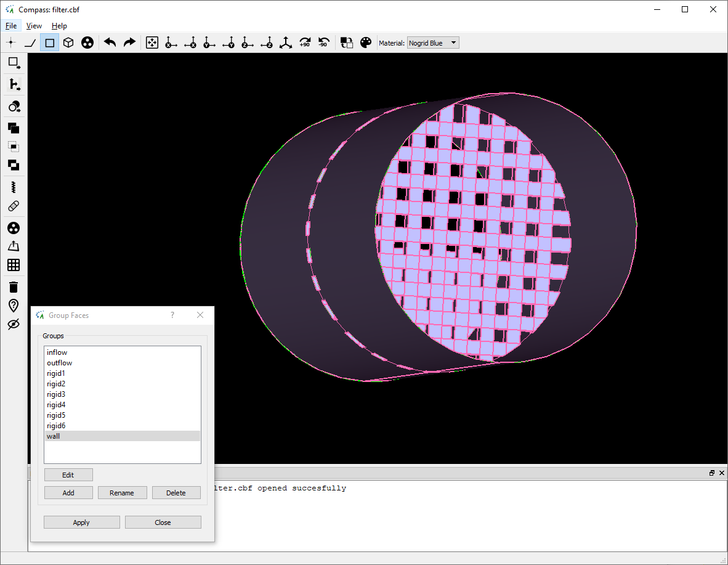Click the boolean union overlapping squares icon
Screen dimensions: 728x565
click(x=14, y=128)
